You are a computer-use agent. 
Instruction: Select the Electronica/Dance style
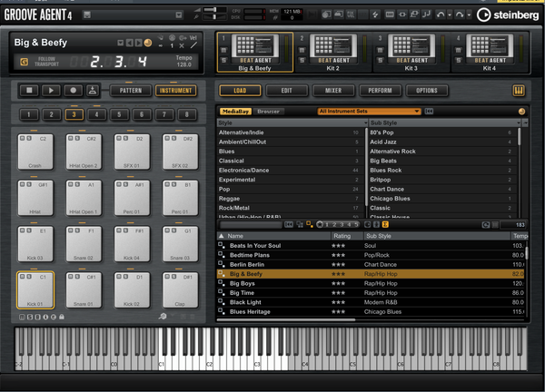pos(291,170)
